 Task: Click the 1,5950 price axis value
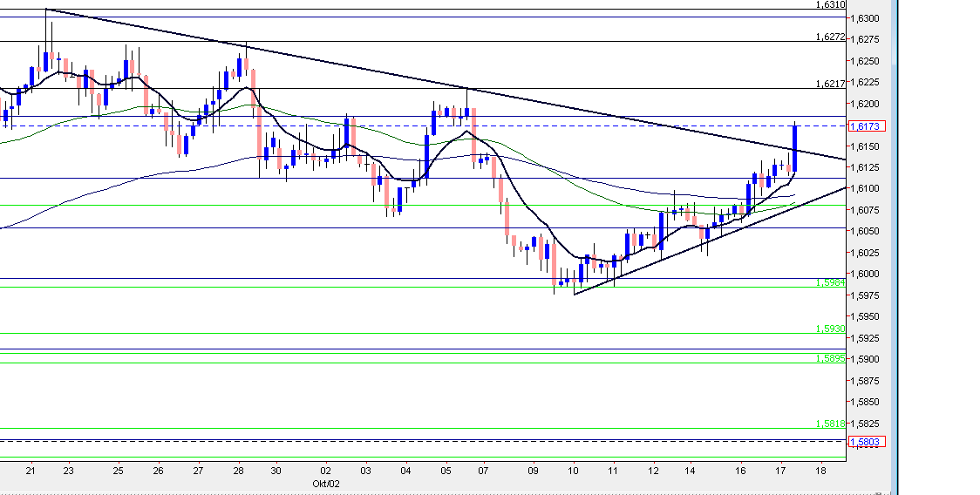(x=865, y=317)
